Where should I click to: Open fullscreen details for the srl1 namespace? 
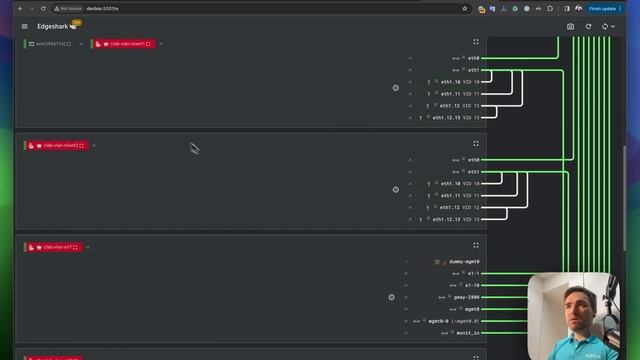[x=476, y=245]
